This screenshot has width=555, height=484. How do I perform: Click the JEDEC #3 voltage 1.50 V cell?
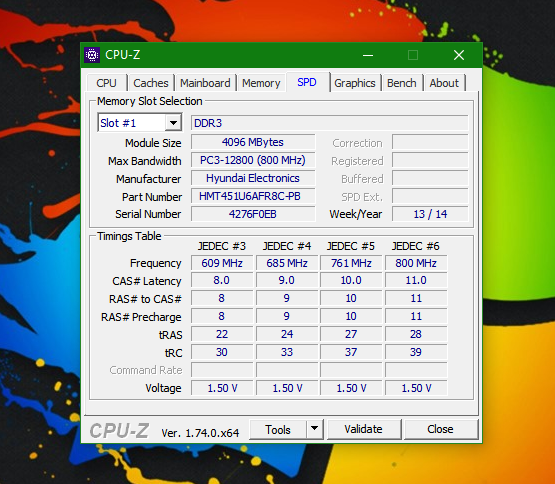pos(222,388)
